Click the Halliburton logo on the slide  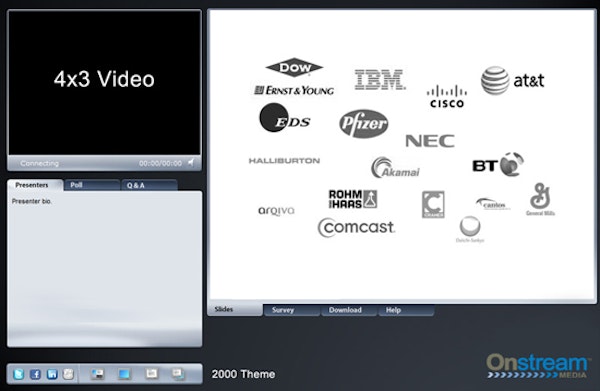coord(284,161)
